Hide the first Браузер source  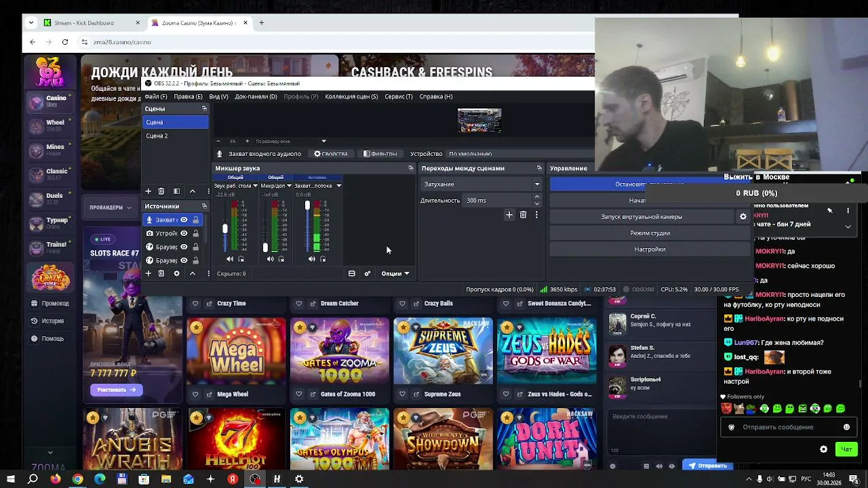pyautogui.click(x=184, y=247)
